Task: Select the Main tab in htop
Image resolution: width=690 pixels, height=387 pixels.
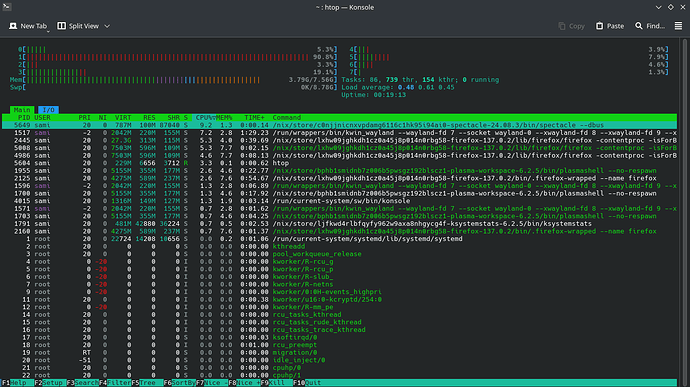Action: (22, 110)
